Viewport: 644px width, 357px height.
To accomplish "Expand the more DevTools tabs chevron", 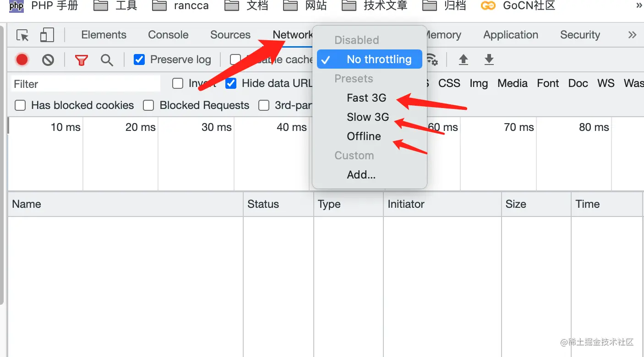I will 633,35.
